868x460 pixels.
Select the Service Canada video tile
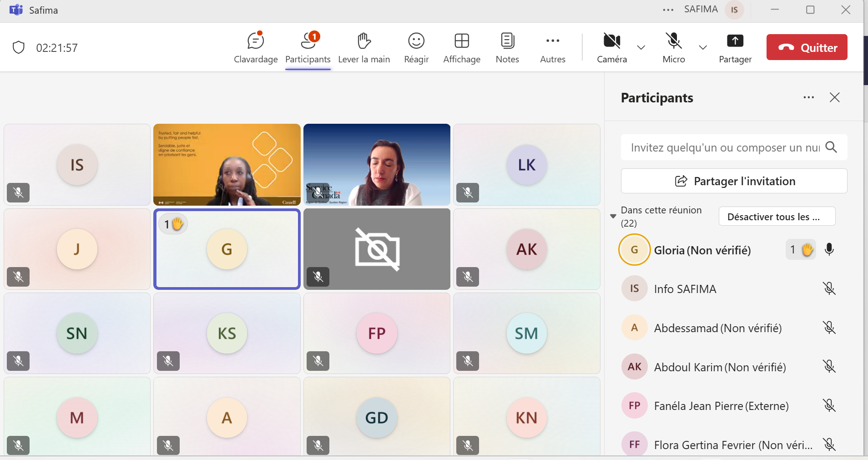click(x=377, y=165)
